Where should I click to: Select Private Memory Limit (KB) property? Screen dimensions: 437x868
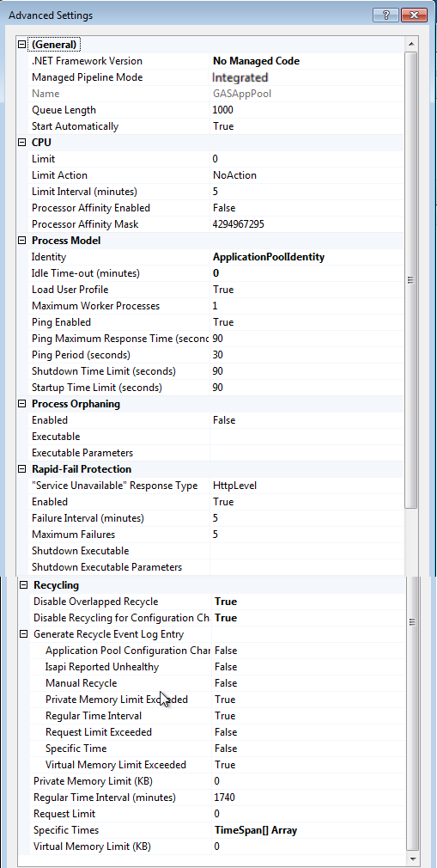[93, 781]
